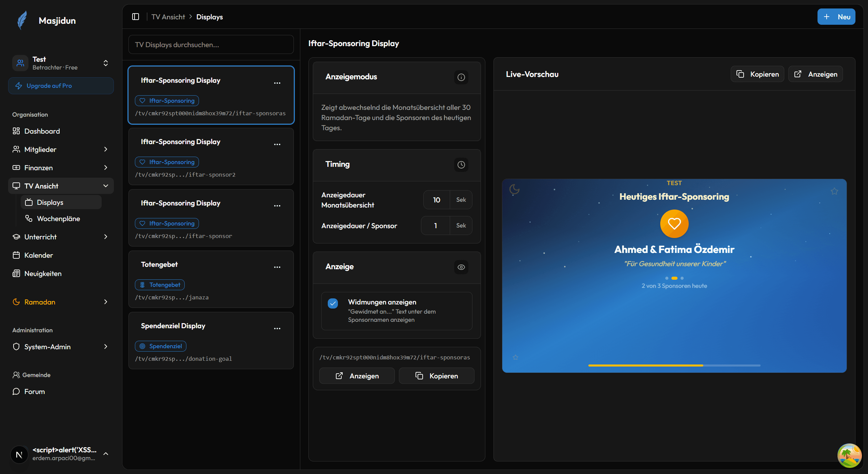
Task: Select Neuigkeiten in the sidebar
Action: pos(43,273)
